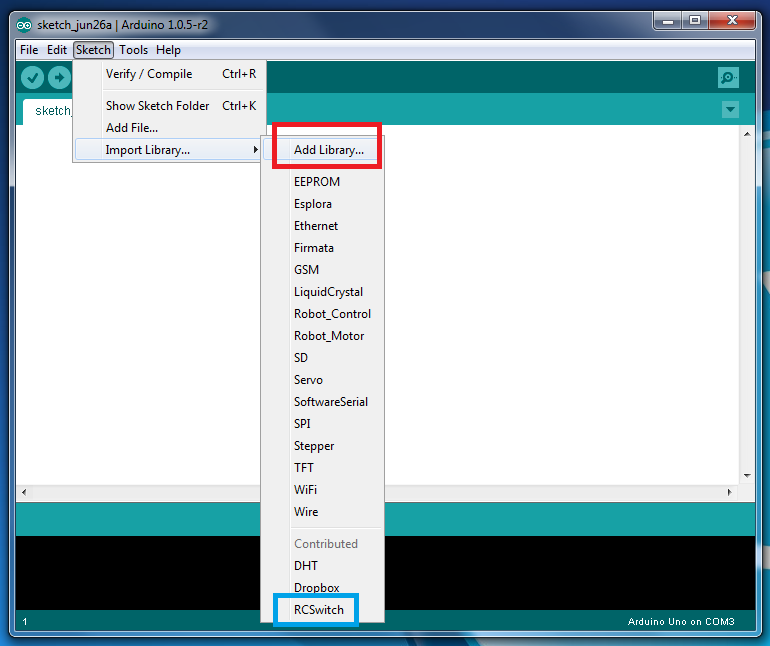Click vertical scrollbar up arrow
This screenshot has width=770, height=646.
pyautogui.click(x=747, y=134)
